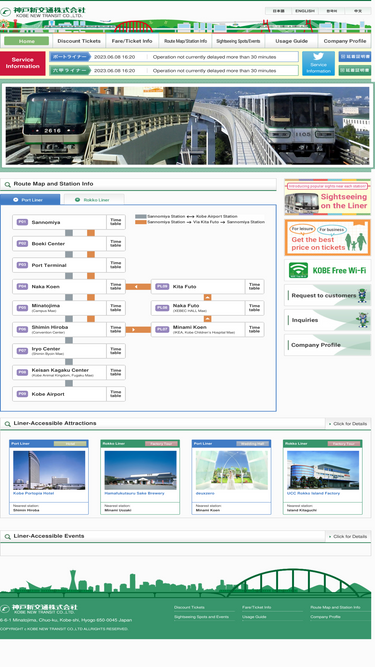Open the Twitter Service Information icon
Viewport: 375px width, 667px height.
318,63
